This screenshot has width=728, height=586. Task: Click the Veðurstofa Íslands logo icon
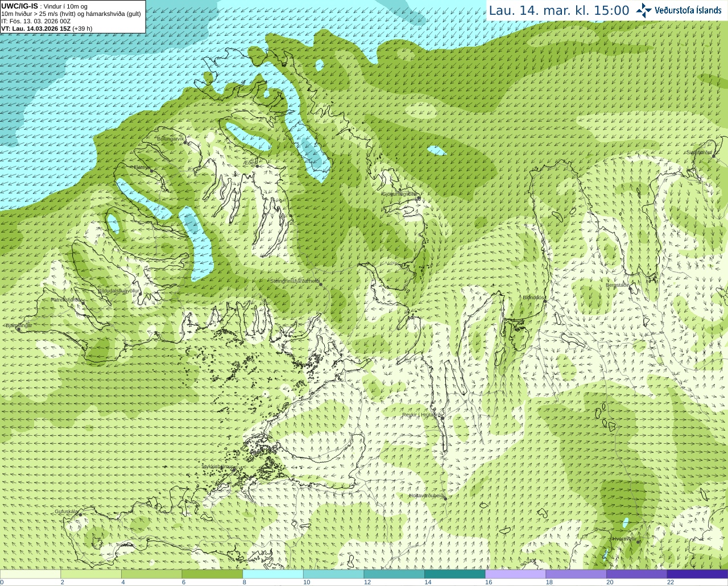(643, 10)
